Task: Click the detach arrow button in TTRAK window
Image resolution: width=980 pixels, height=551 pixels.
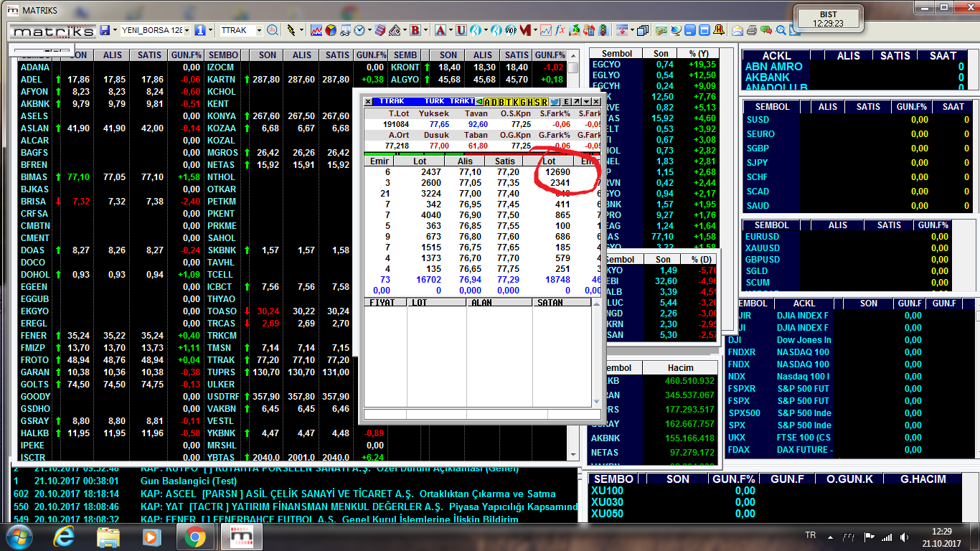Action: (x=576, y=101)
